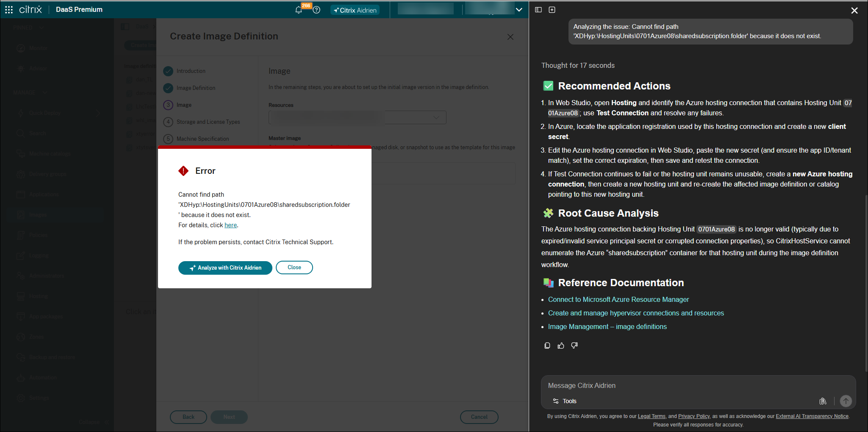868x432 pixels.
Task: Give thumbs up to the response
Action: pos(561,346)
